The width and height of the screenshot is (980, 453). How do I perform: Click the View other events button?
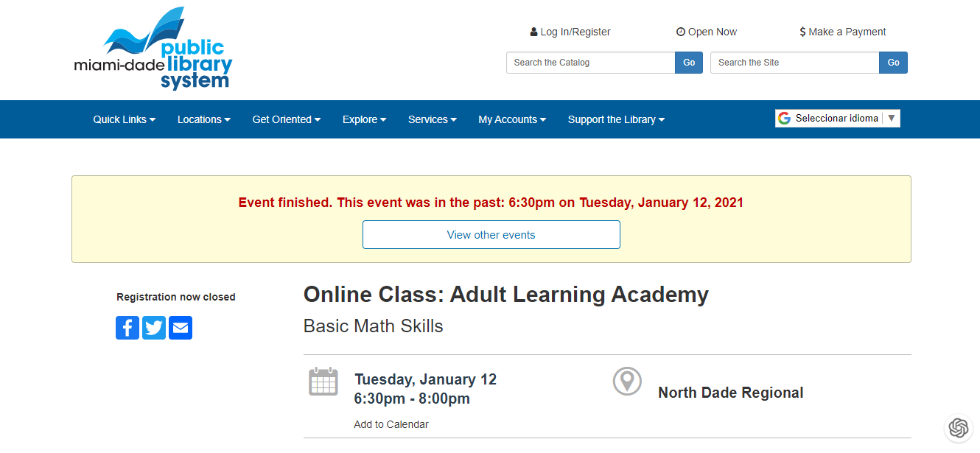(x=491, y=235)
